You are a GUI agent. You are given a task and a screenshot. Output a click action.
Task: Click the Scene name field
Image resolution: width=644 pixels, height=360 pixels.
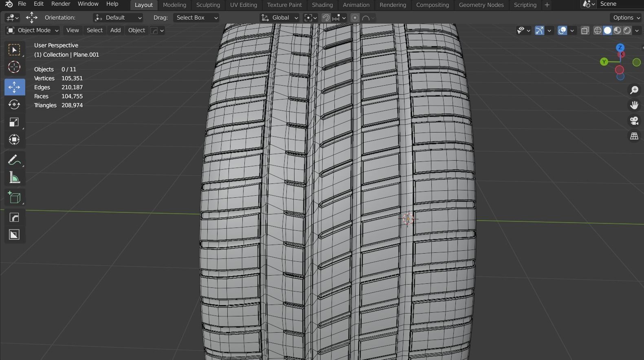(x=620, y=4)
